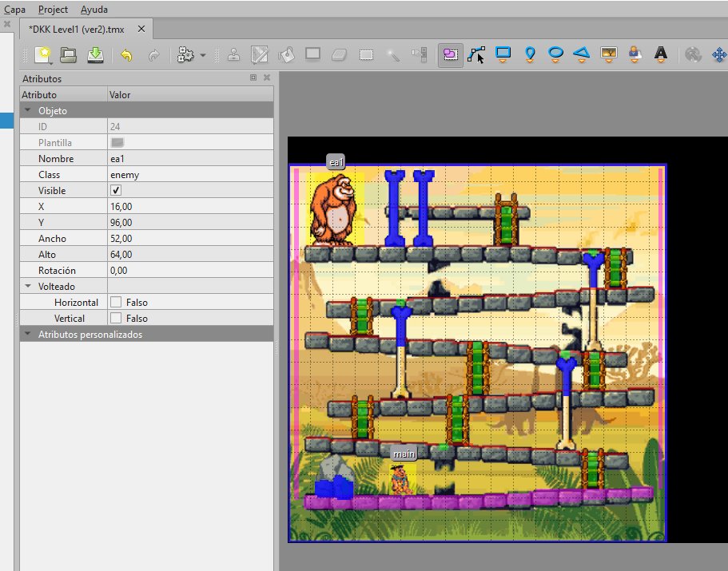Viewport: 728px width, 571px height.
Task: Click the Class value enemy
Action: click(x=190, y=174)
